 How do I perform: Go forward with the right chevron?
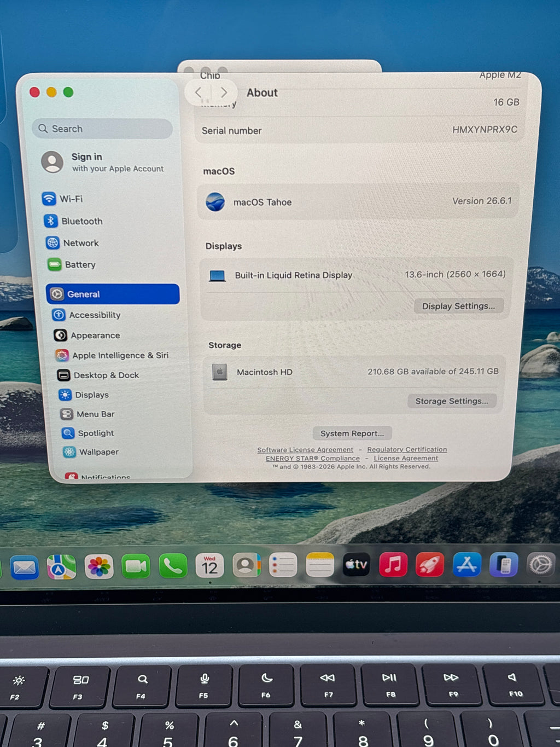(x=224, y=92)
